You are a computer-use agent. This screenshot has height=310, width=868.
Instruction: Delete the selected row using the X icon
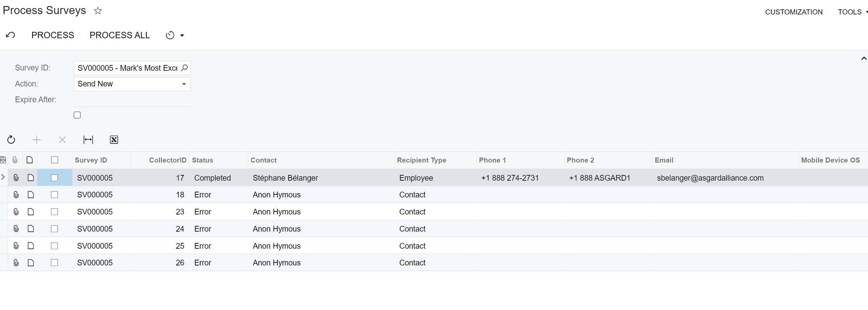click(x=62, y=140)
